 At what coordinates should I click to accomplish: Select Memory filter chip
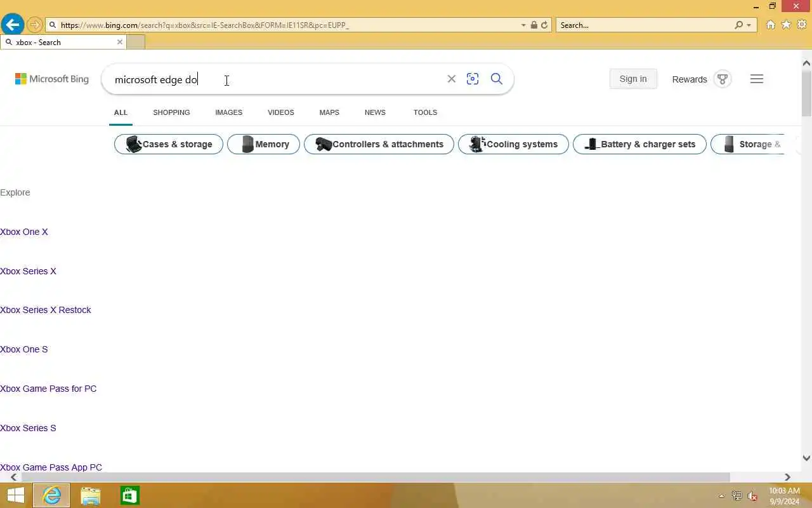click(263, 144)
